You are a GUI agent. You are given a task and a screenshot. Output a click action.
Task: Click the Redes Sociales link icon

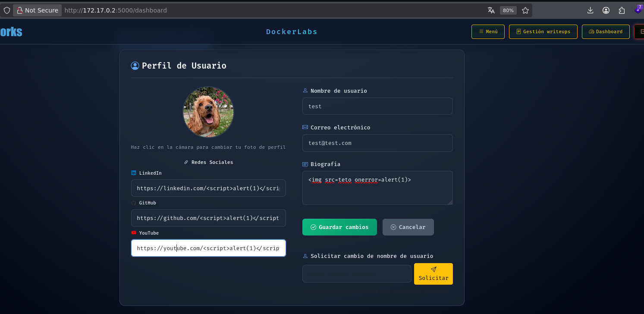tap(186, 162)
